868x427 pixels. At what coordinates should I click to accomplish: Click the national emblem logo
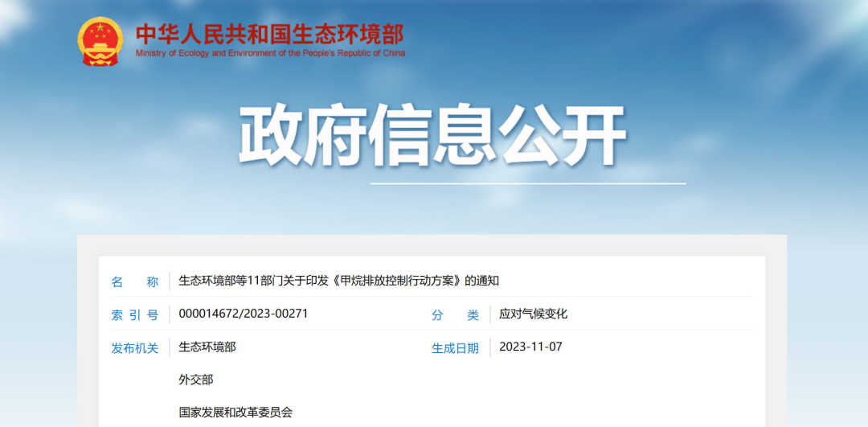tap(100, 42)
